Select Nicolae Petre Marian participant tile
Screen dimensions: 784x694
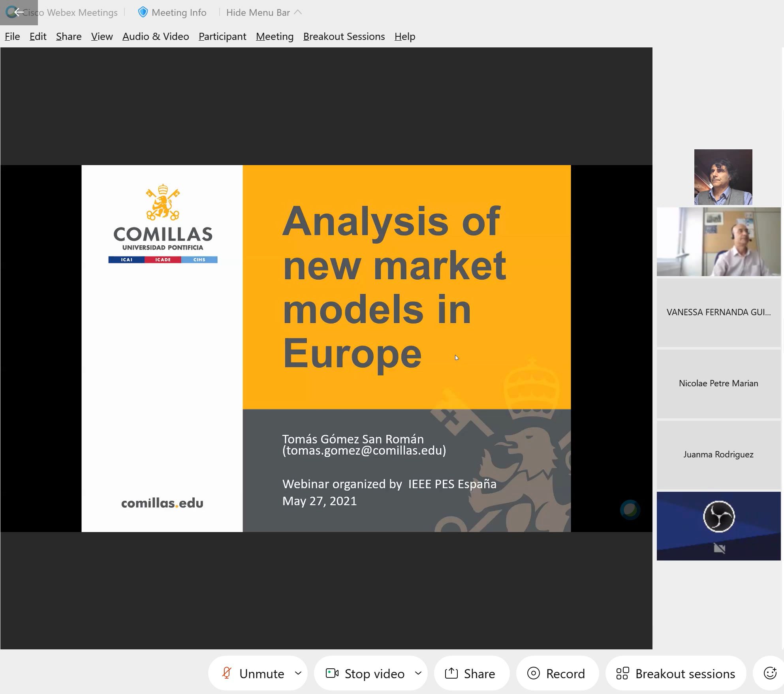click(x=718, y=383)
